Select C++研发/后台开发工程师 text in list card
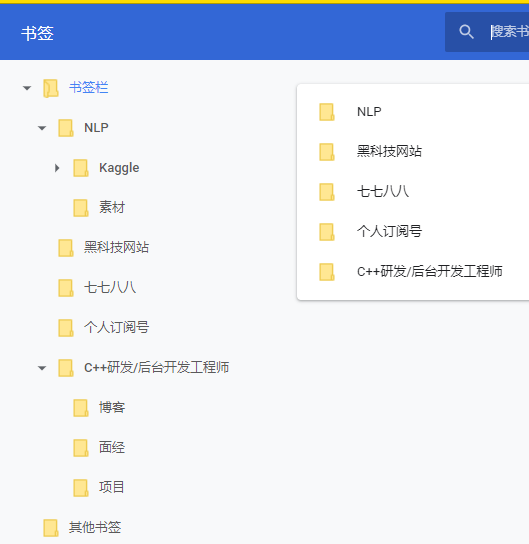This screenshot has width=529, height=544. pyautogui.click(x=429, y=271)
